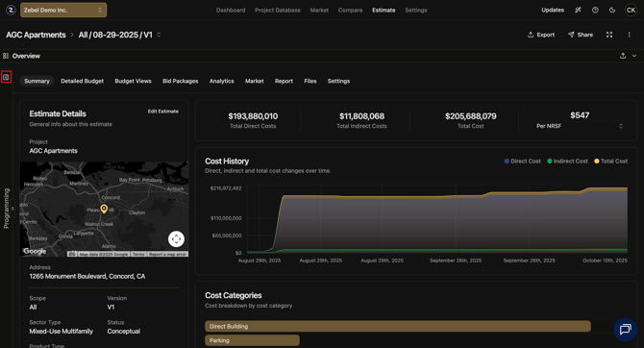This screenshot has width=644, height=348.
Task: Open the Market top navigation item
Action: pyautogui.click(x=319, y=11)
